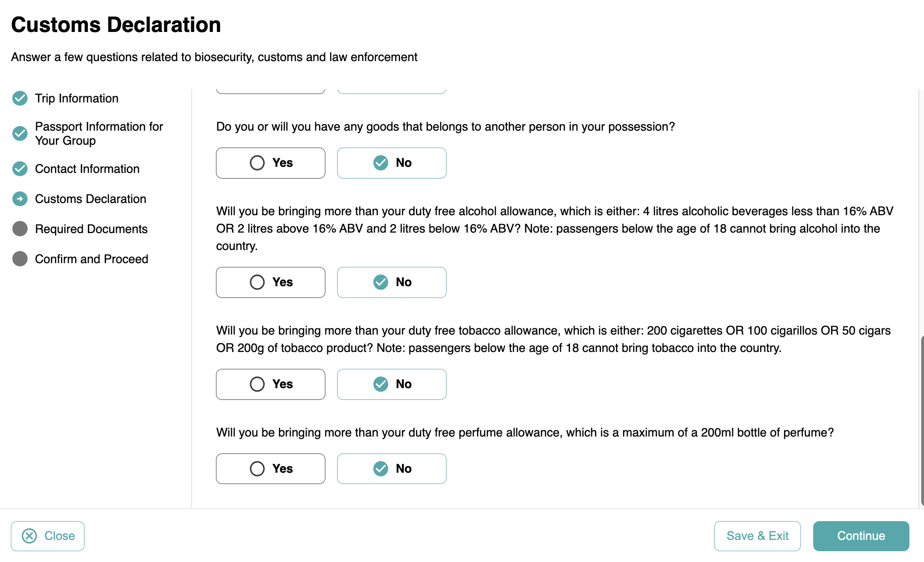Go to Confirm and Proceed step
The width and height of the screenshot is (924, 562).
[92, 259]
